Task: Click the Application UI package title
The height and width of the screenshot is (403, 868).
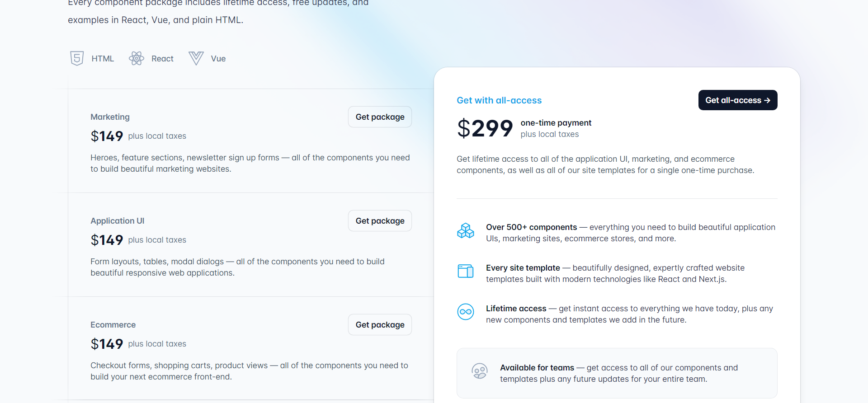Action: point(118,221)
